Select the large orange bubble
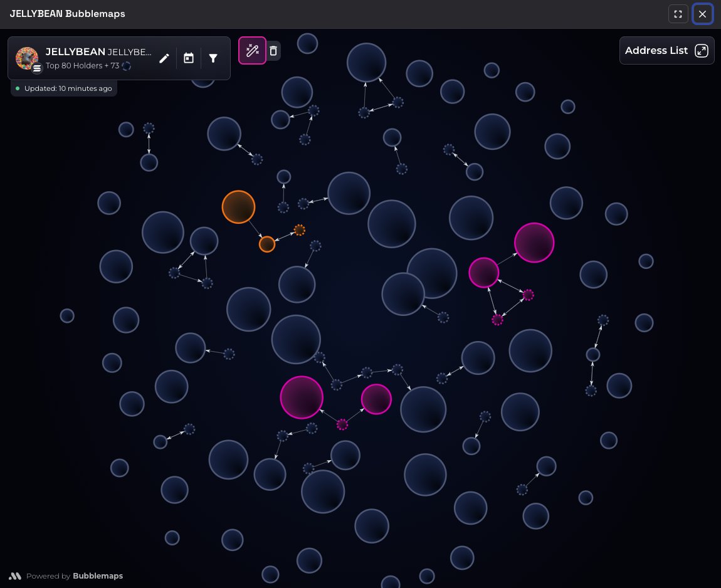Image resolution: width=721 pixels, height=588 pixels. click(238, 207)
